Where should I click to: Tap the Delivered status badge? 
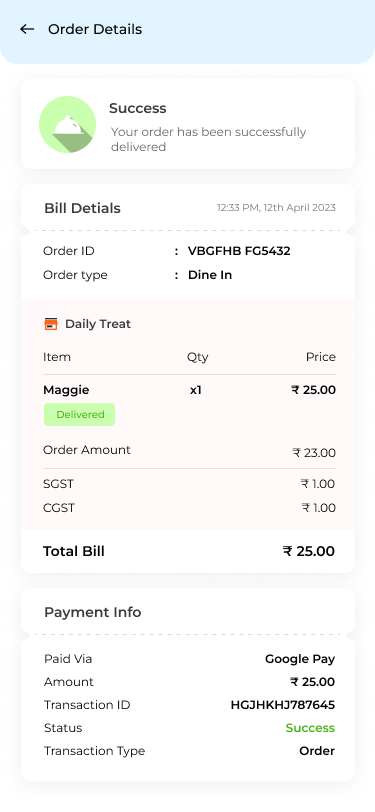tap(79, 415)
